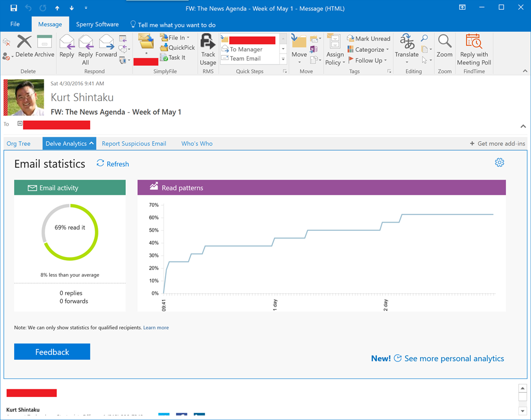
Task: Expand the To recipients list
Action: click(x=20, y=124)
